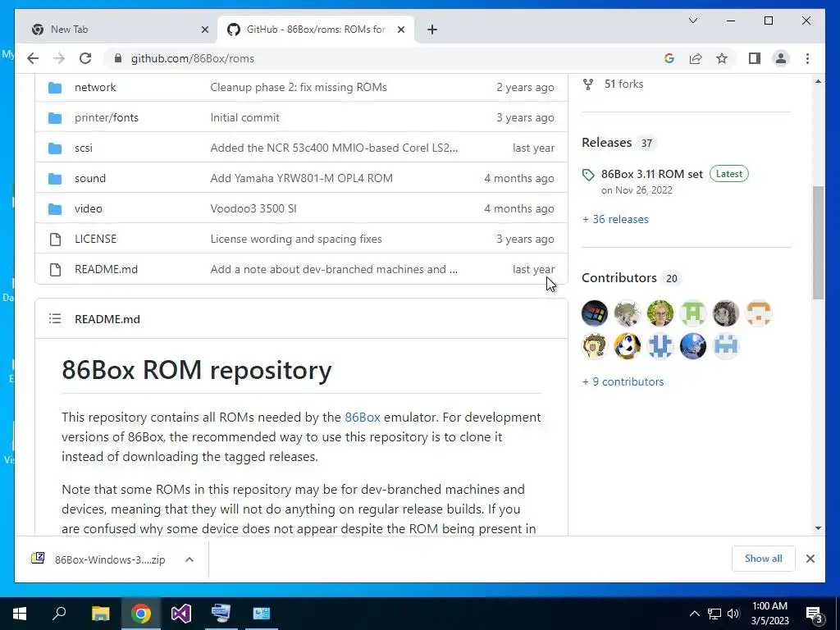The image size is (840, 630).
Task: Open commit 'Cleanup phase 2: fix missing ROMs'
Action: coord(299,87)
